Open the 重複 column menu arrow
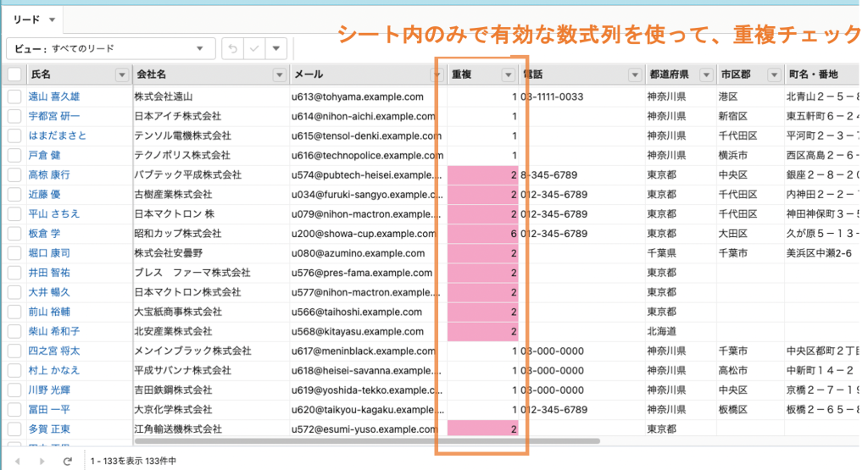 [x=508, y=75]
